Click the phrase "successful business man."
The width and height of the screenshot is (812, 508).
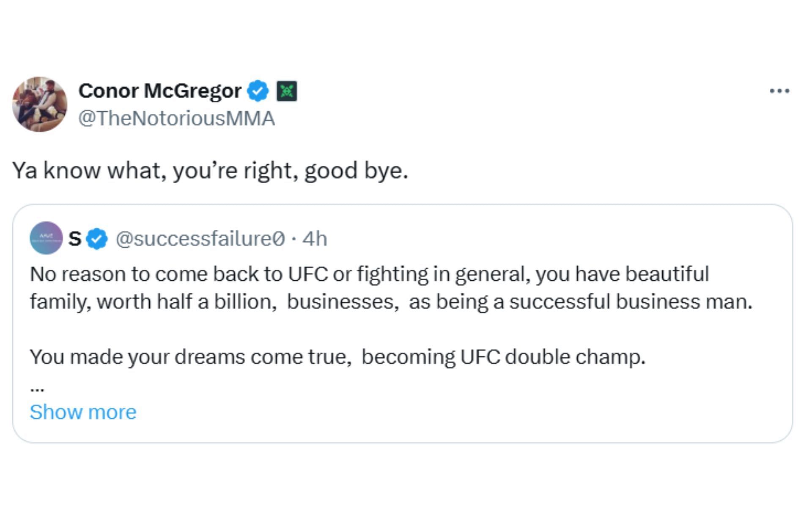tap(631, 302)
